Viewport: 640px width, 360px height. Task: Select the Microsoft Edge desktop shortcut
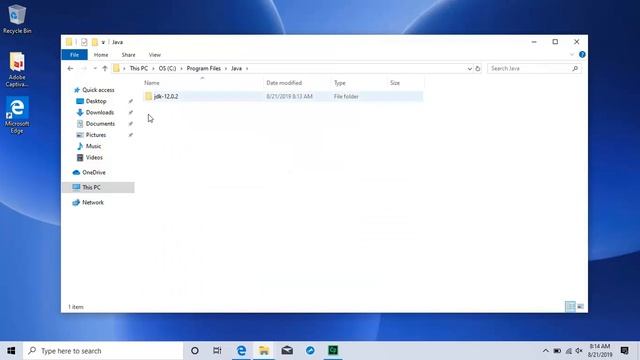click(x=17, y=115)
